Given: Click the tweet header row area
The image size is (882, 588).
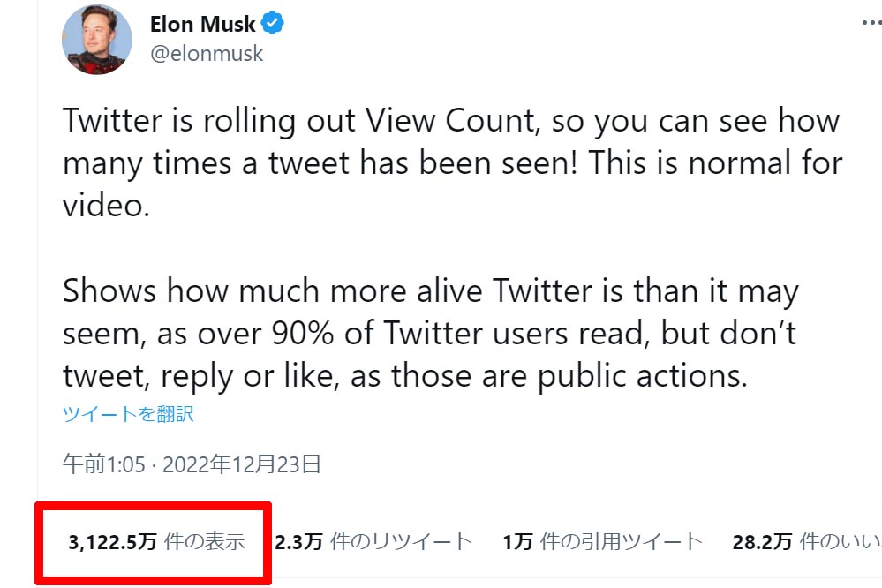Looking at the screenshot, I should 353,35.
